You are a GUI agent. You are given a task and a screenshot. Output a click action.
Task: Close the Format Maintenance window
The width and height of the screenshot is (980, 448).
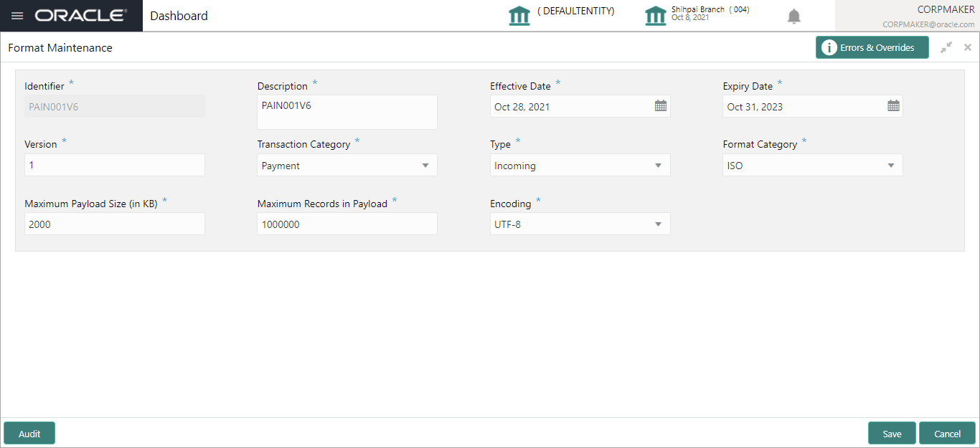(968, 47)
